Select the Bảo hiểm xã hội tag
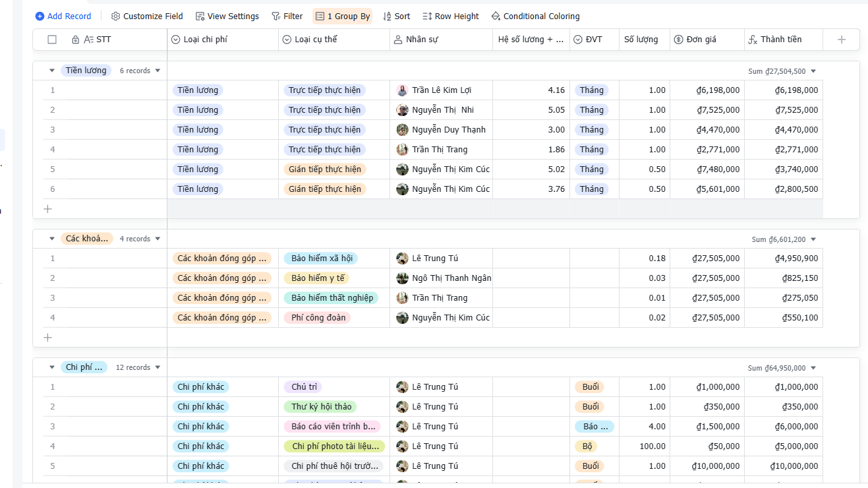 point(321,259)
